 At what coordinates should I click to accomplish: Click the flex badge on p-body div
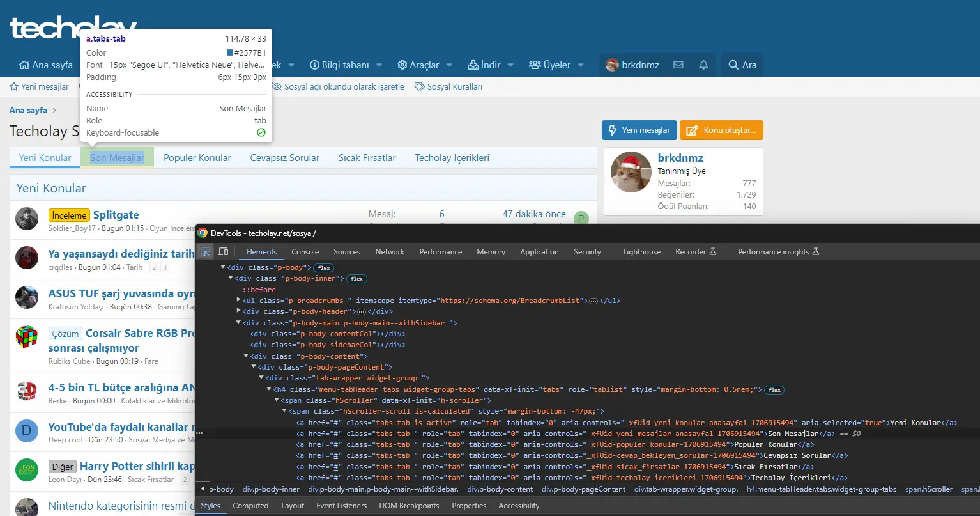coord(325,268)
